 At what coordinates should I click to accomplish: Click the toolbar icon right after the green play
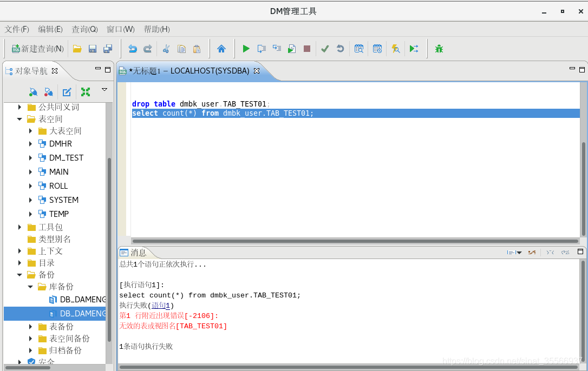coord(262,49)
